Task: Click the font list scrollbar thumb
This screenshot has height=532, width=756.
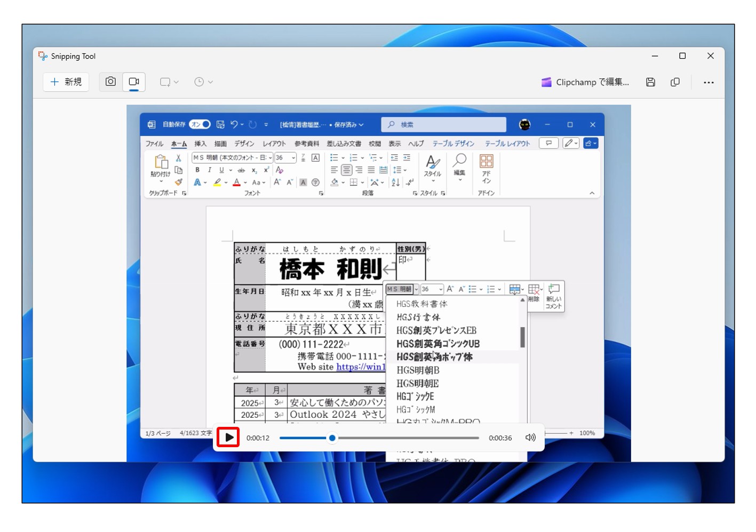Action: point(522,337)
